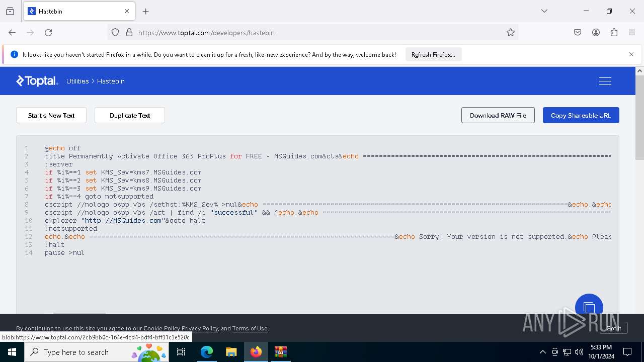The image size is (644, 362).
Task: Bookmark this page with star icon
Action: [511, 33]
